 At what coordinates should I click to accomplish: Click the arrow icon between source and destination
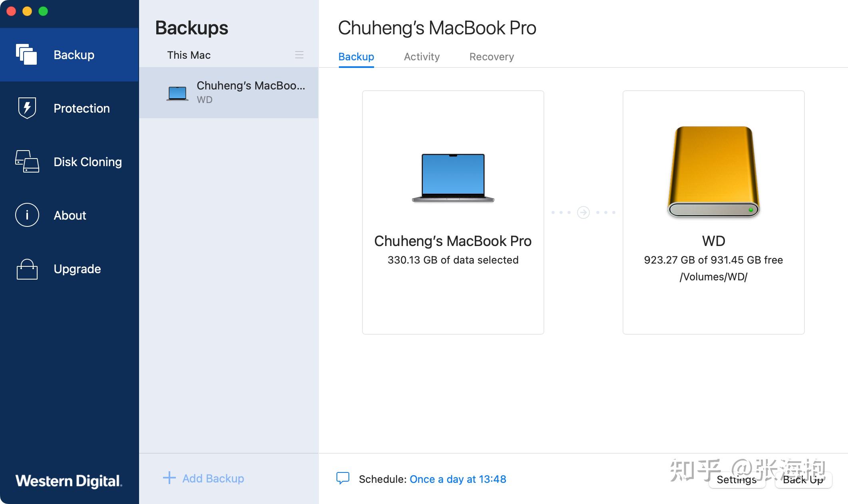tap(583, 212)
